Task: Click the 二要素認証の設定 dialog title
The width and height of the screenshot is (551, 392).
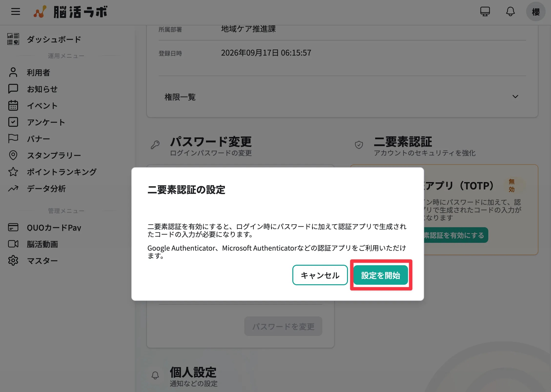Action: (186, 190)
